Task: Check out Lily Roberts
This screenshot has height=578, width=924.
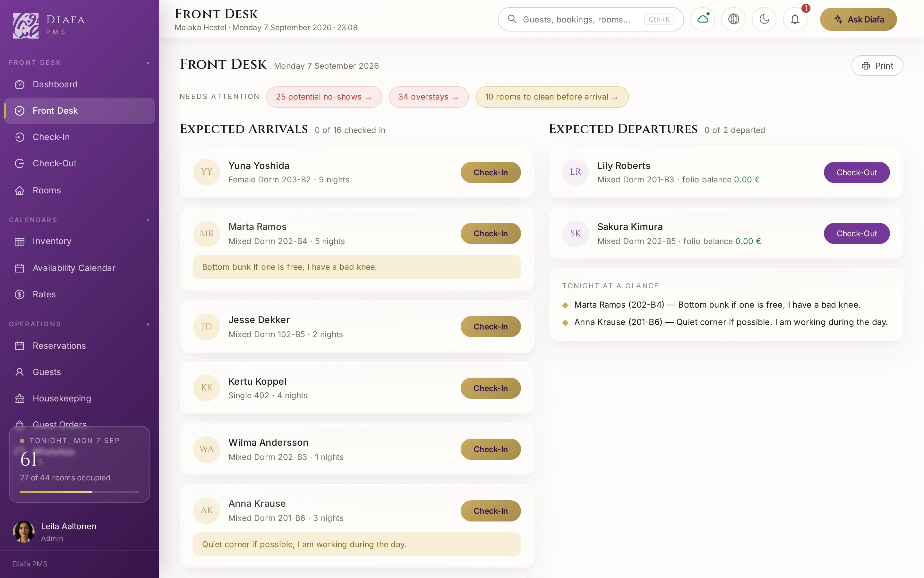Action: click(856, 172)
